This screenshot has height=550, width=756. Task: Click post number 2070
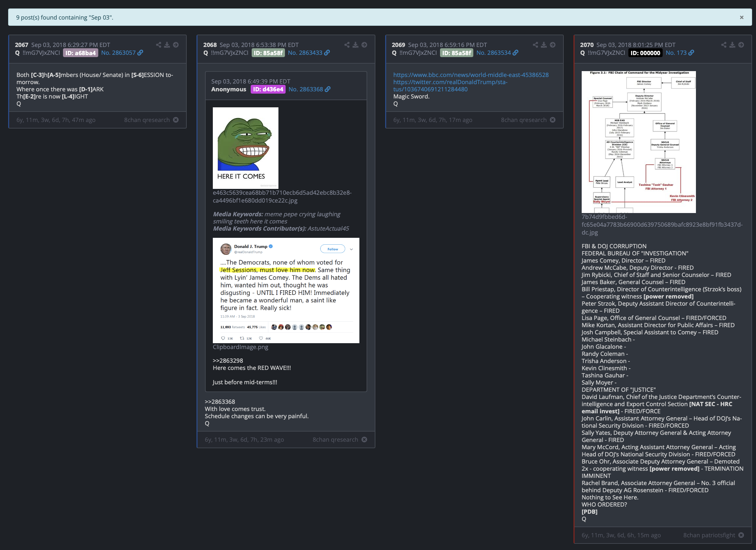(587, 45)
